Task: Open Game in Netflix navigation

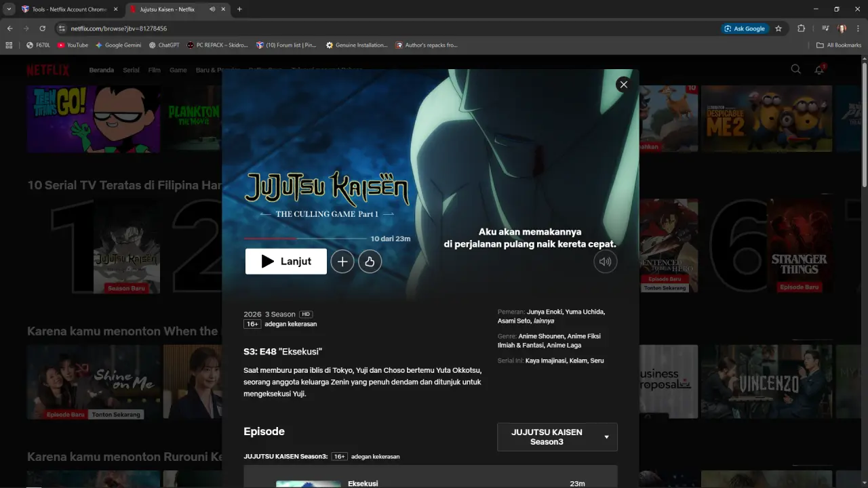Action: click(178, 70)
